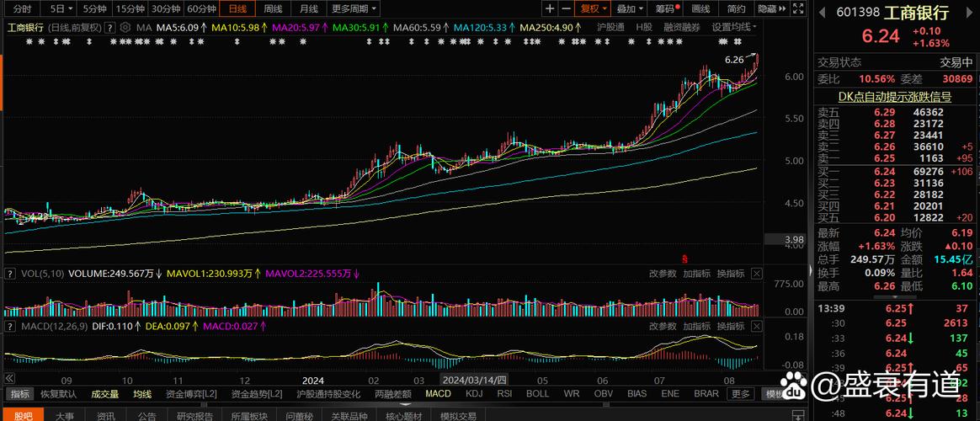Zoom in chart with plus icon
The image size is (980, 421).
click(550, 8)
